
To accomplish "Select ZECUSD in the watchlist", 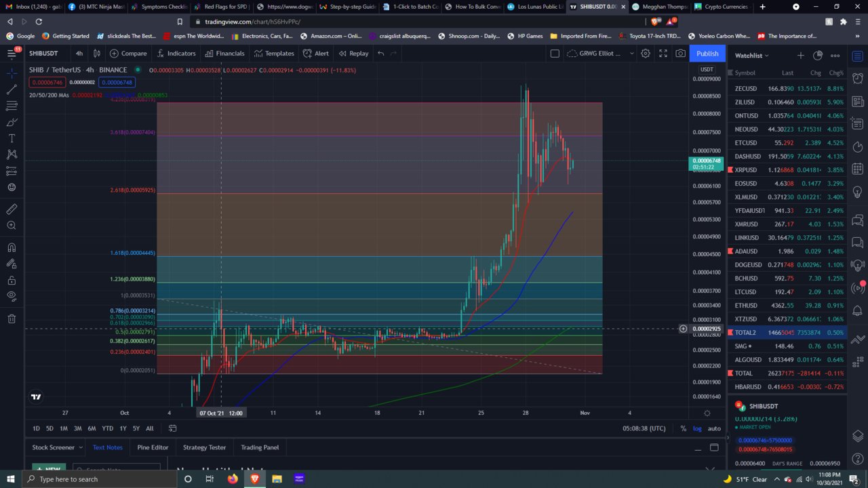I will click(x=786, y=89).
